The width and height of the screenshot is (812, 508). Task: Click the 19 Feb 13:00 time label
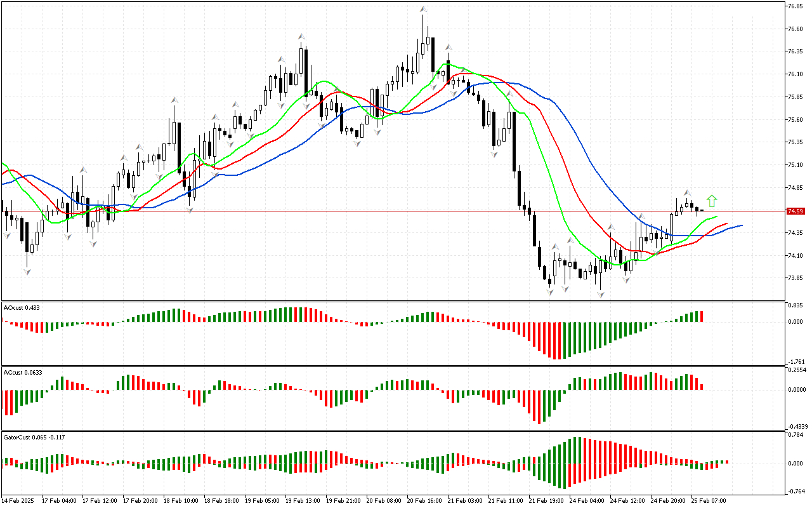[303, 500]
